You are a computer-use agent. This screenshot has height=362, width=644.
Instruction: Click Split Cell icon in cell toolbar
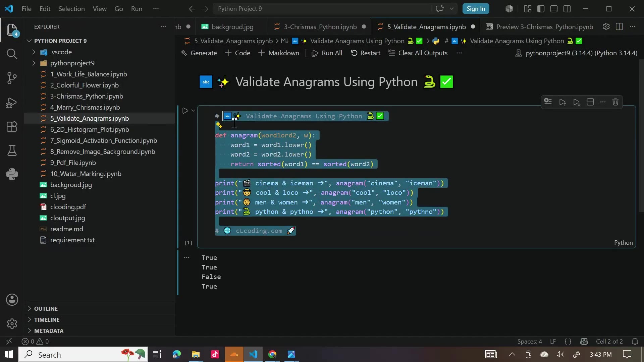[x=590, y=102]
